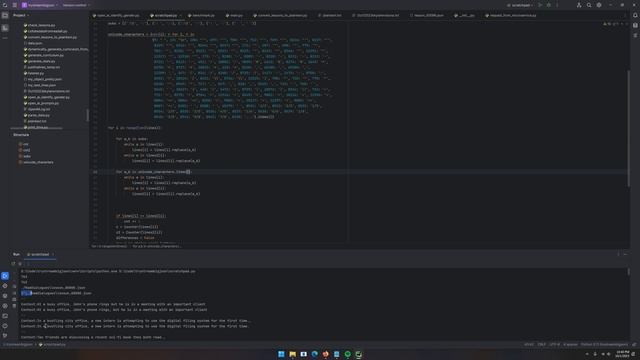Open Microsoft Edge from taskbar
Viewport: 640px width, 360px height.
tap(314, 354)
